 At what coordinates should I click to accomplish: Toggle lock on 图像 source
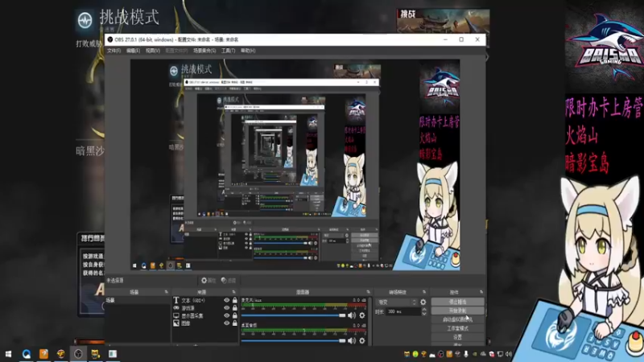point(235,323)
